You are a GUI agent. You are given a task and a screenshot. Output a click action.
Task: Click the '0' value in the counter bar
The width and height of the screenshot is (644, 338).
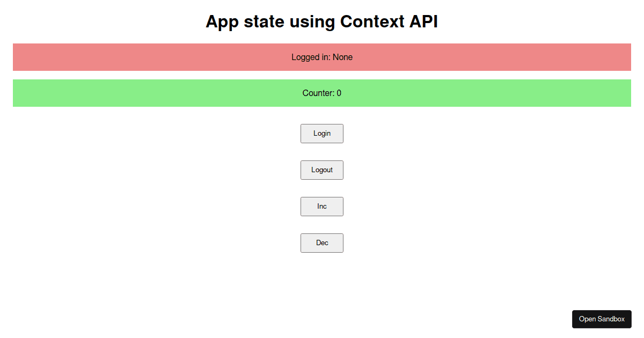point(339,93)
